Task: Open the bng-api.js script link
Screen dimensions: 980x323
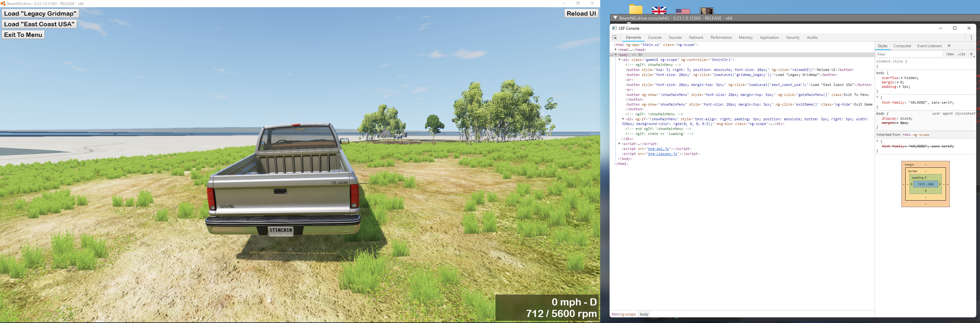Action: tap(659, 149)
